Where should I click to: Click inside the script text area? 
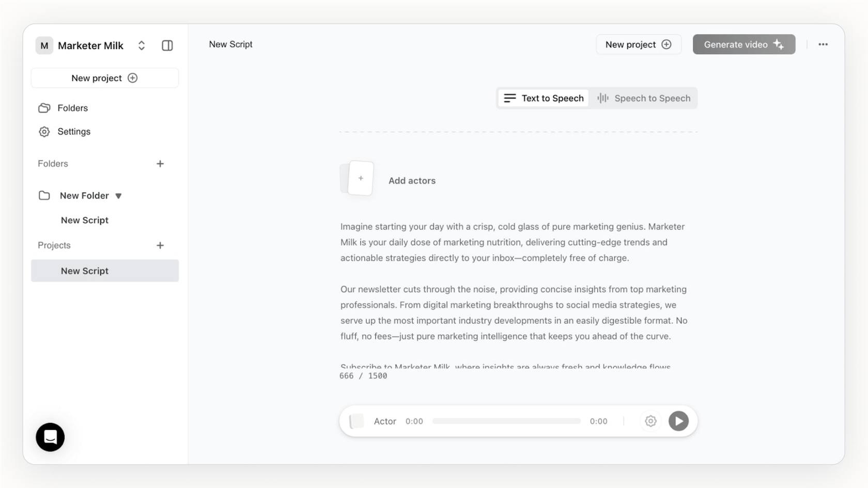click(512, 289)
